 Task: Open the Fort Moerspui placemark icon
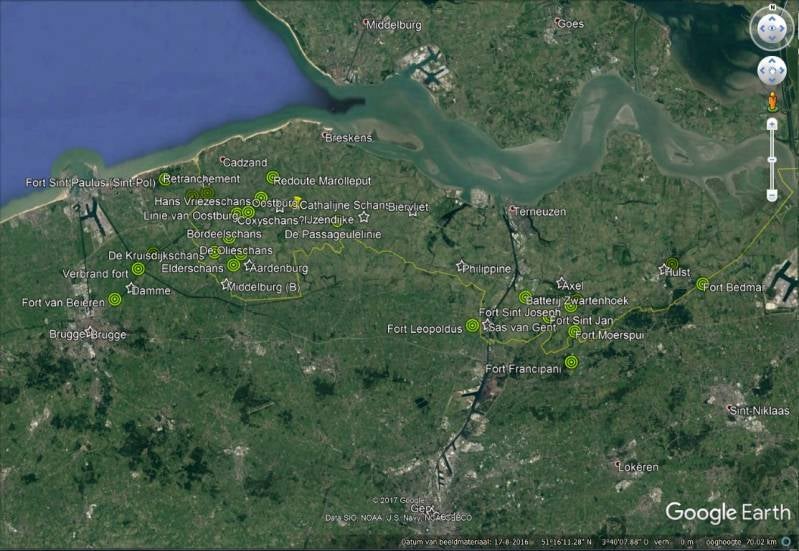pyautogui.click(x=574, y=332)
